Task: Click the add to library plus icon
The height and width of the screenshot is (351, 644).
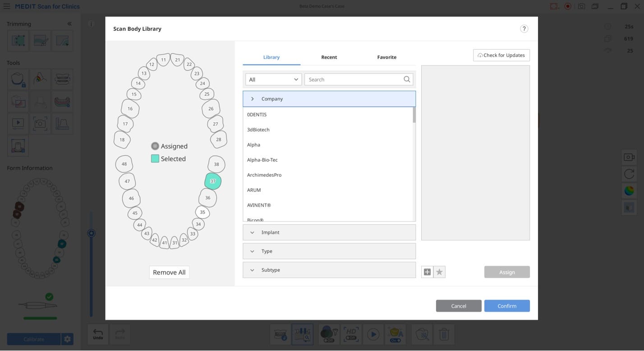Action: click(427, 272)
